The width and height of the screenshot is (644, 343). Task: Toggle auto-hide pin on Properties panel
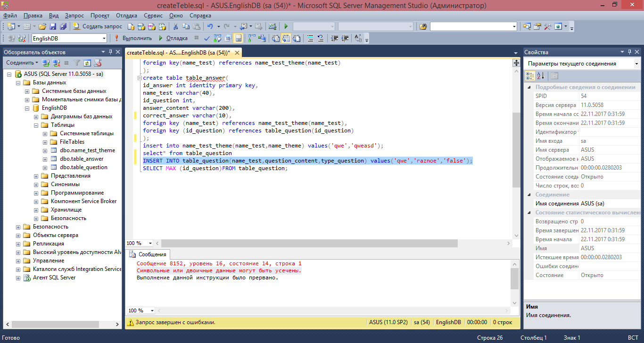(x=629, y=52)
